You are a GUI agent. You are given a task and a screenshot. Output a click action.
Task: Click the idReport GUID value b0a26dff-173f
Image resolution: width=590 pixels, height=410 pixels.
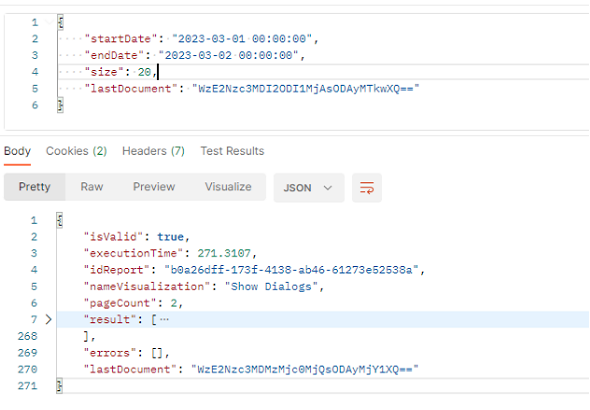tap(292, 270)
